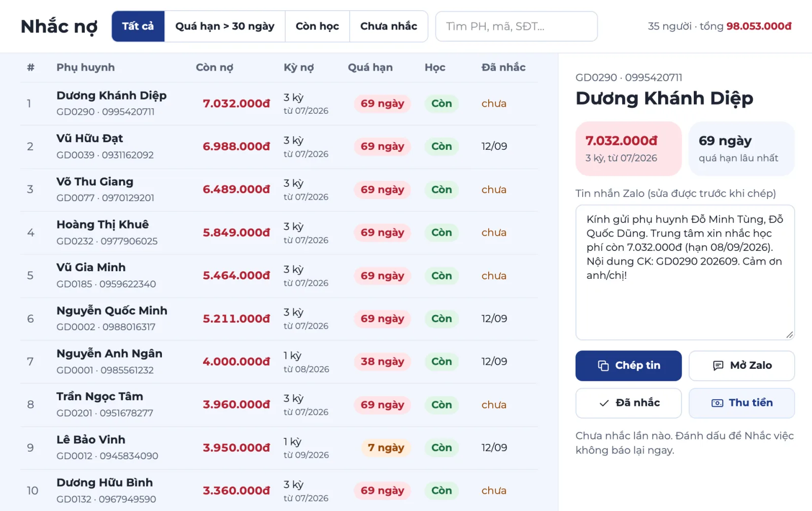Select the Tất cả filter tab
Viewport: 812px width, 511px height.
[x=138, y=26]
